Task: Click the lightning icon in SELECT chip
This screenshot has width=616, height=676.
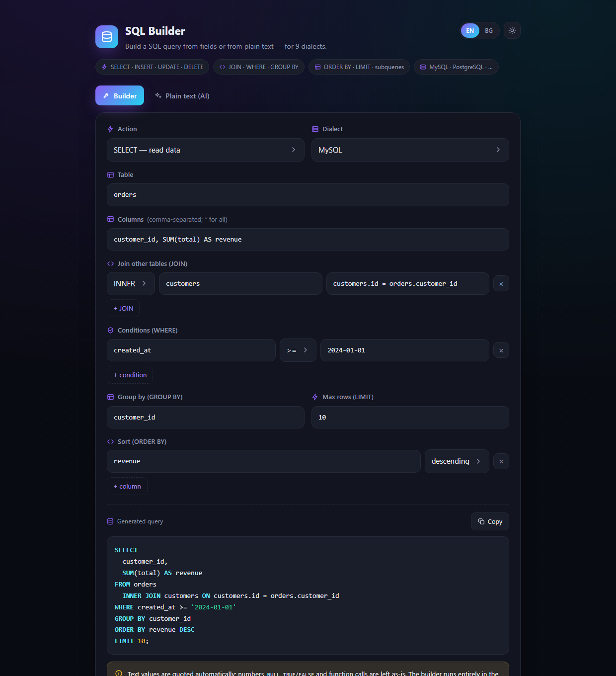Action: (104, 67)
